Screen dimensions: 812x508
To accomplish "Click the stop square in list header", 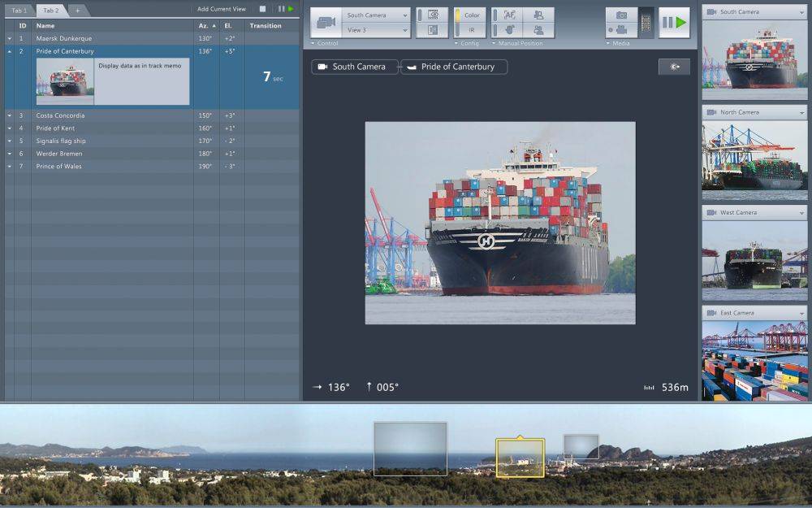I will 262,9.
